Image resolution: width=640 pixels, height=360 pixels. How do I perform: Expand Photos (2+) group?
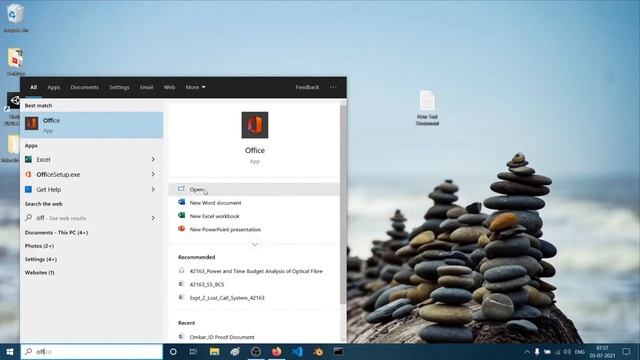click(x=39, y=246)
